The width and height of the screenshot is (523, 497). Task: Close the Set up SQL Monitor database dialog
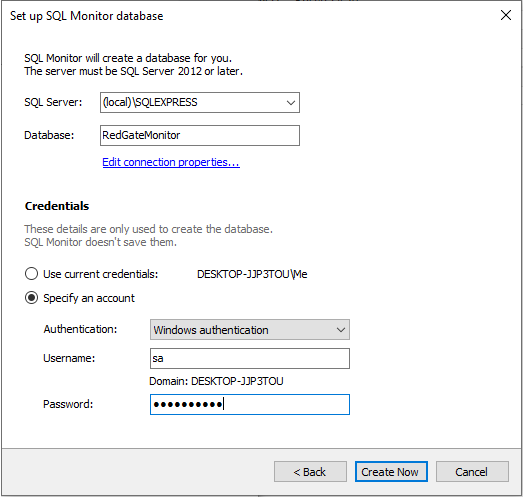point(506,15)
